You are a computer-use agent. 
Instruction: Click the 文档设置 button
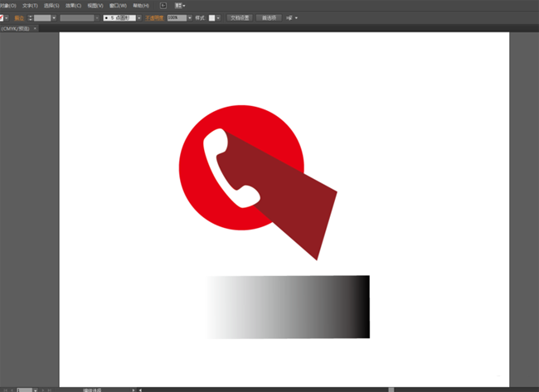(238, 17)
